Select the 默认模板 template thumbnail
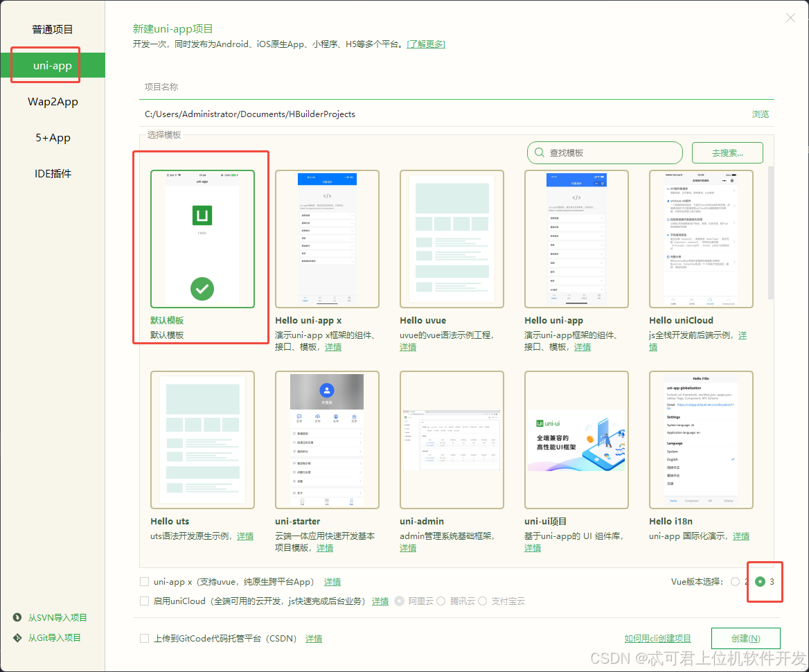Viewport: 809px width, 672px height. (202, 239)
